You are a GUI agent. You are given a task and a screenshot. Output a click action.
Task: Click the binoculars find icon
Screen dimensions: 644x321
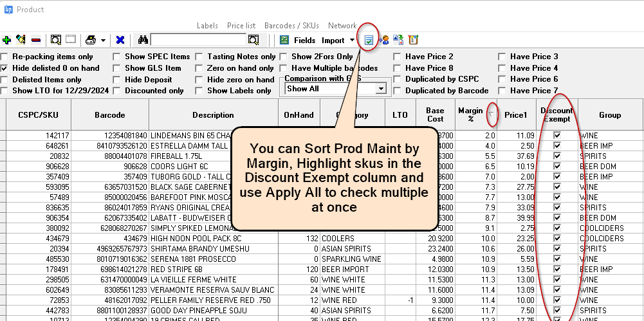pos(143,40)
